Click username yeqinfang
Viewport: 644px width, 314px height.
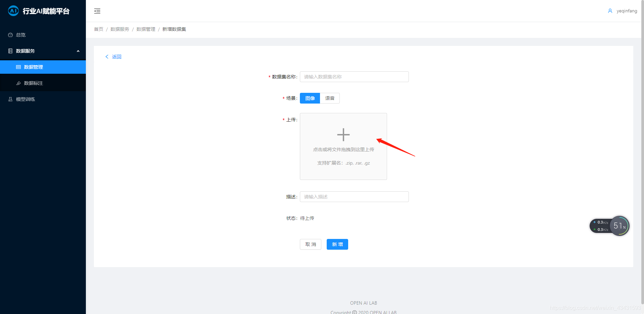(627, 11)
